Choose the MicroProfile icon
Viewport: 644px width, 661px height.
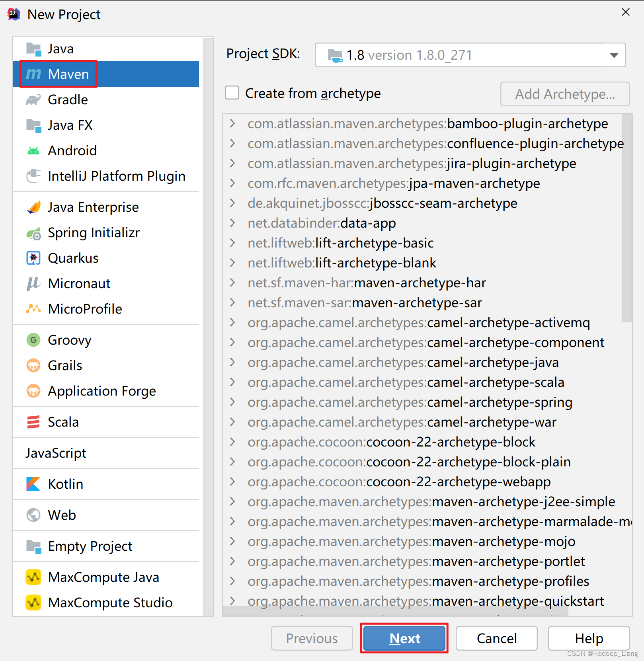pyautogui.click(x=33, y=309)
